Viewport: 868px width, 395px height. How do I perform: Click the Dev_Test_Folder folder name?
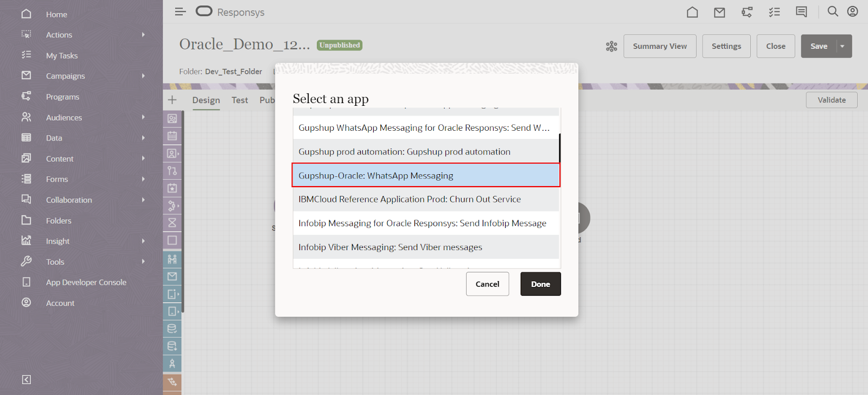[x=233, y=72]
